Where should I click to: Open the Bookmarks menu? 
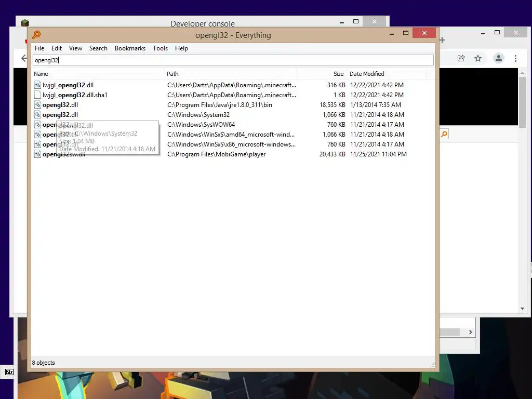tap(130, 48)
